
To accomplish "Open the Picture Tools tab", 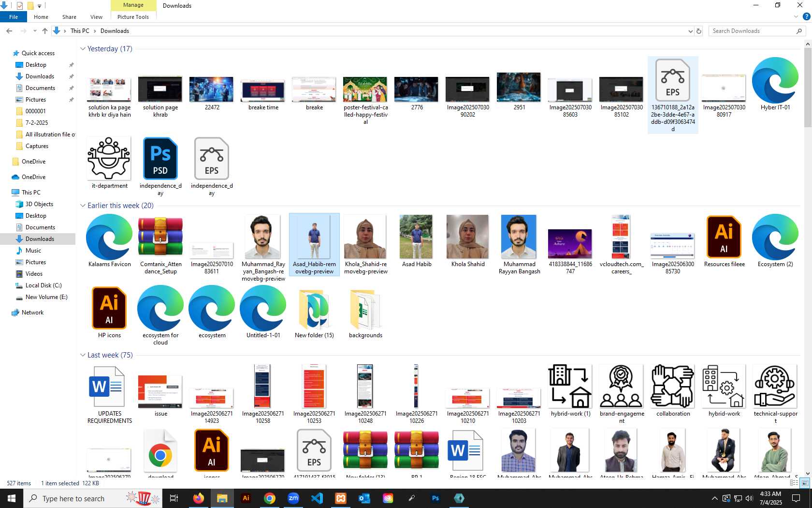I will (x=133, y=17).
